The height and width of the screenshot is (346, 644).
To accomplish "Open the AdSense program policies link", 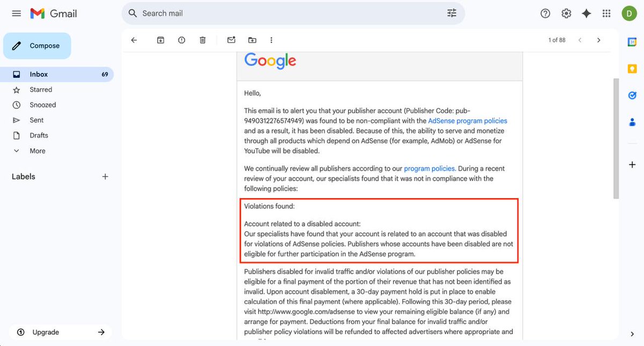I will (x=467, y=121).
